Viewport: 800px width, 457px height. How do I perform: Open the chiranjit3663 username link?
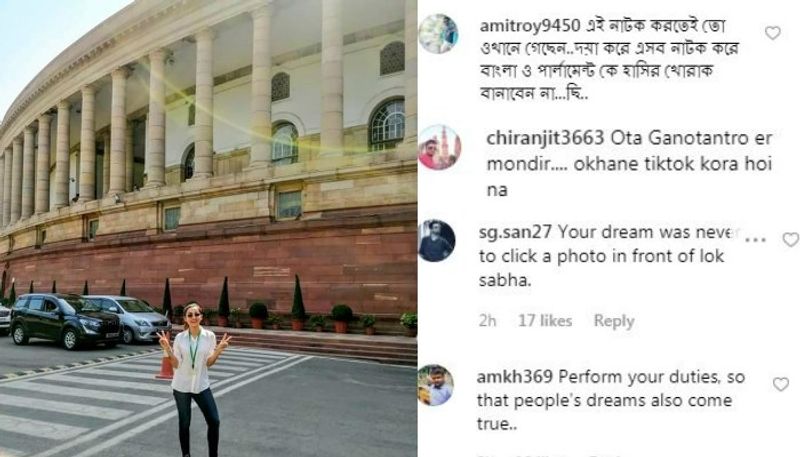point(545,138)
